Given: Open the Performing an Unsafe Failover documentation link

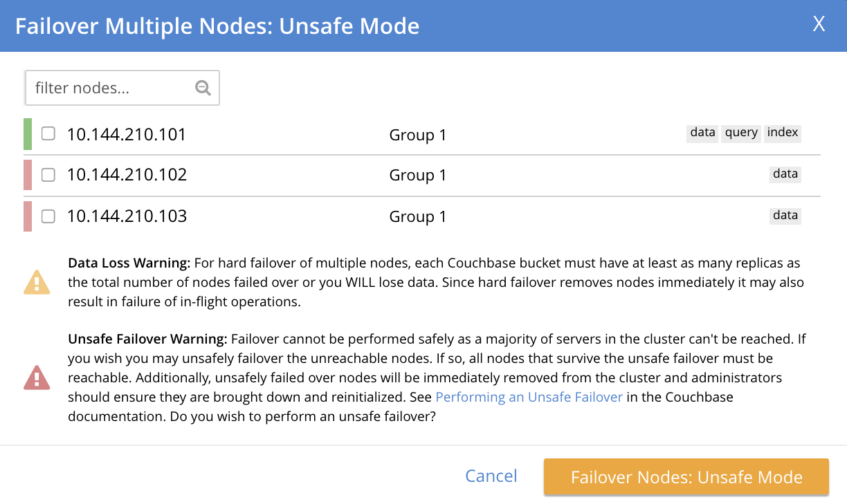Looking at the screenshot, I should [529, 397].
